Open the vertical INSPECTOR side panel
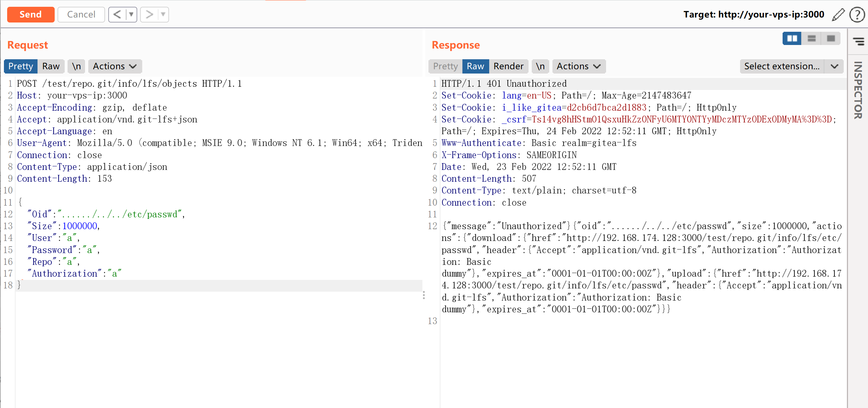The image size is (868, 408). coord(858,90)
